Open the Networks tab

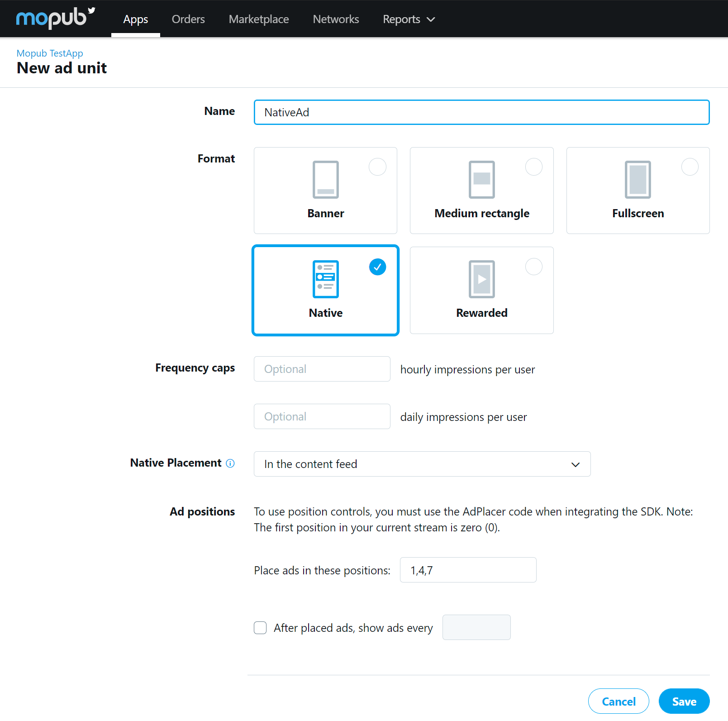click(336, 19)
